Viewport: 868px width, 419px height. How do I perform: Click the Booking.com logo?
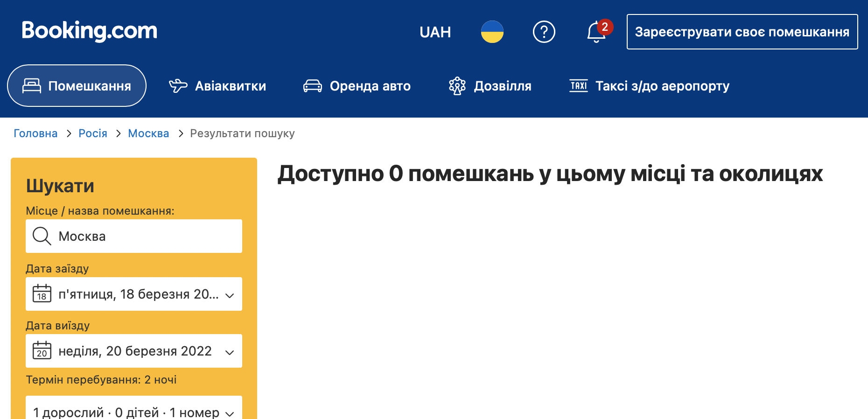[x=89, y=31]
